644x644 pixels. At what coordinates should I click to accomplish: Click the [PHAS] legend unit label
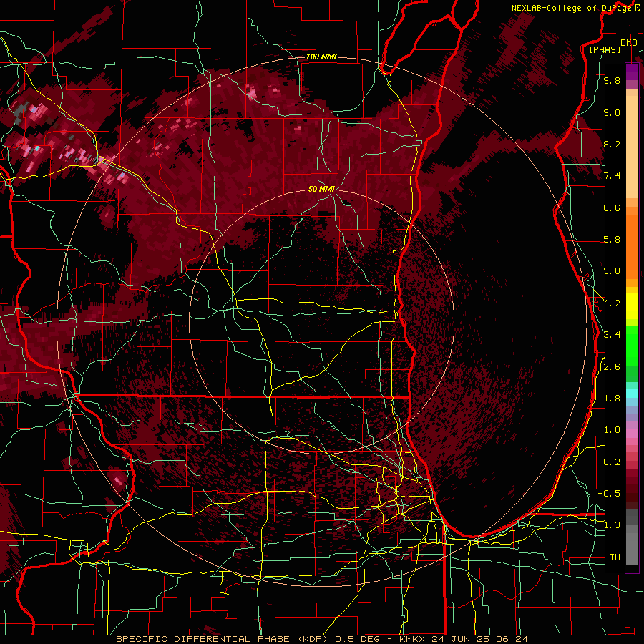click(605, 50)
